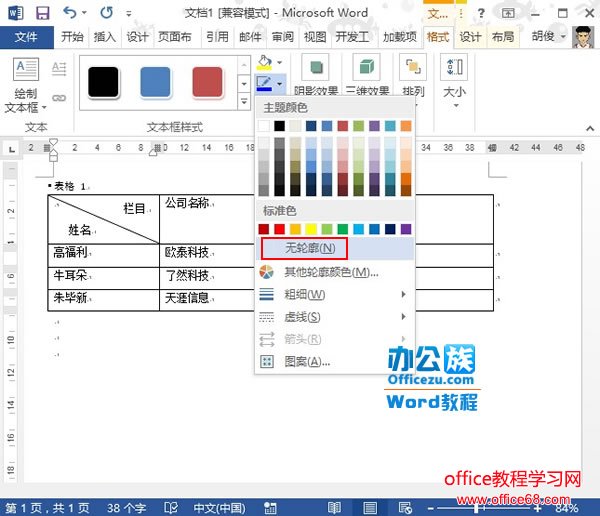The height and width of the screenshot is (516, 600).
Task: Switch to the 审阅 Review tab
Action: click(x=283, y=37)
